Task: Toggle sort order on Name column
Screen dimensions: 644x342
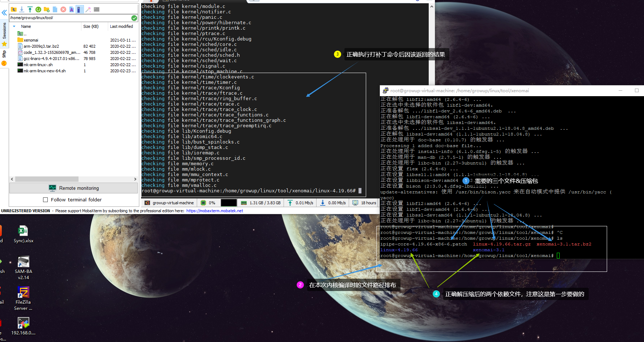Action: [x=25, y=26]
